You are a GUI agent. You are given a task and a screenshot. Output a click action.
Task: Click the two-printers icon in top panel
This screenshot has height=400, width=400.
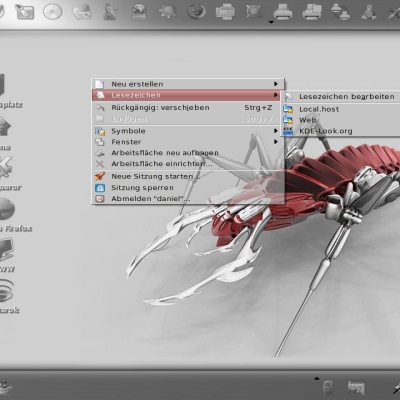tap(340, 12)
